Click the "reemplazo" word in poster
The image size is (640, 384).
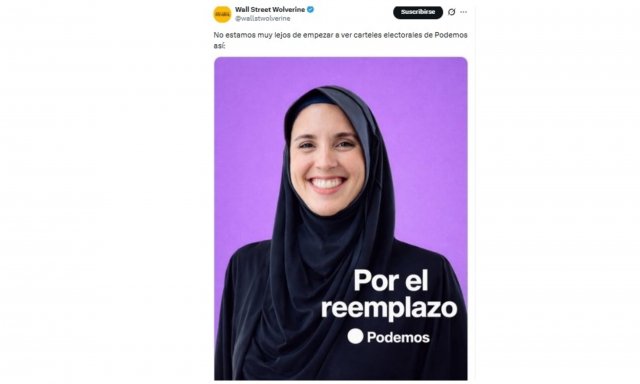point(389,308)
